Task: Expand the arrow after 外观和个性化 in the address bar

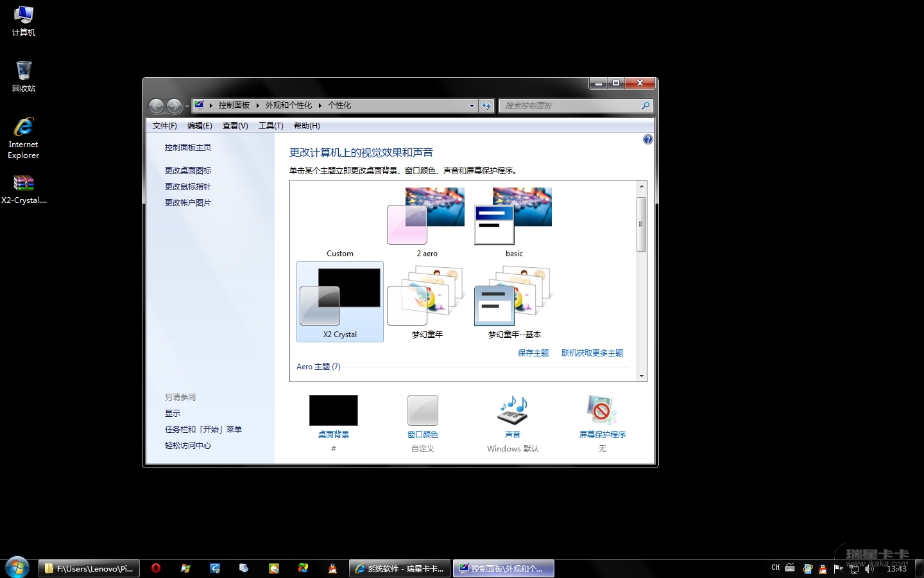Action: pyautogui.click(x=320, y=105)
